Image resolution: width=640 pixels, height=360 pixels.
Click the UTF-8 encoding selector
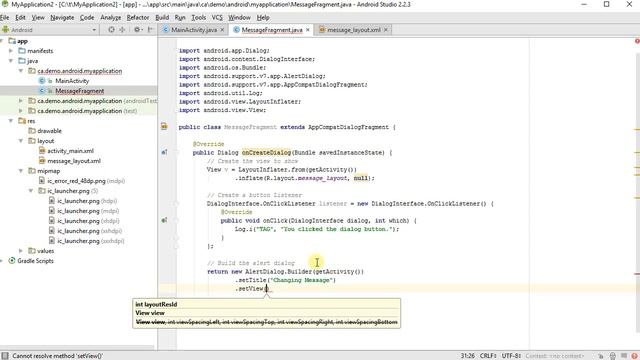(x=511, y=356)
